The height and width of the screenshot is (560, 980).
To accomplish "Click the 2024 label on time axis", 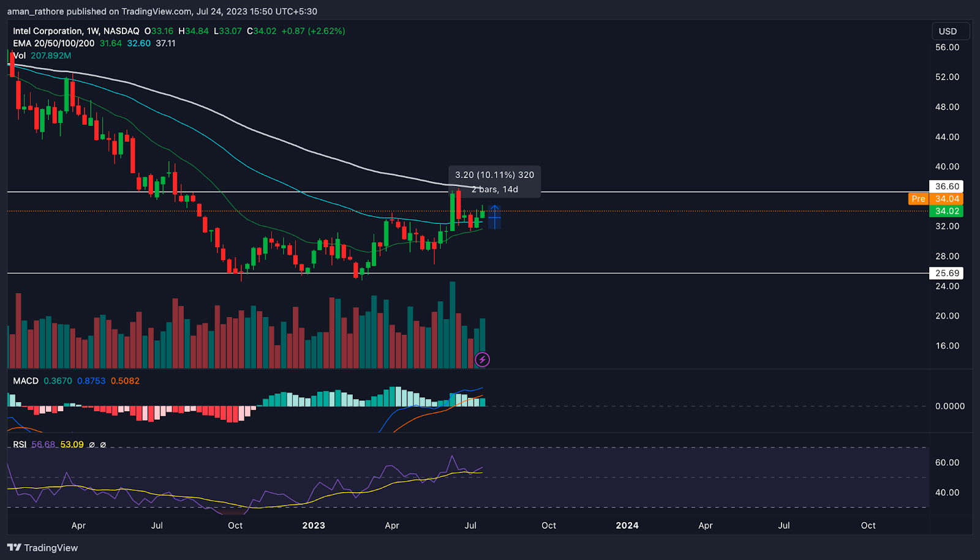I will coord(627,525).
